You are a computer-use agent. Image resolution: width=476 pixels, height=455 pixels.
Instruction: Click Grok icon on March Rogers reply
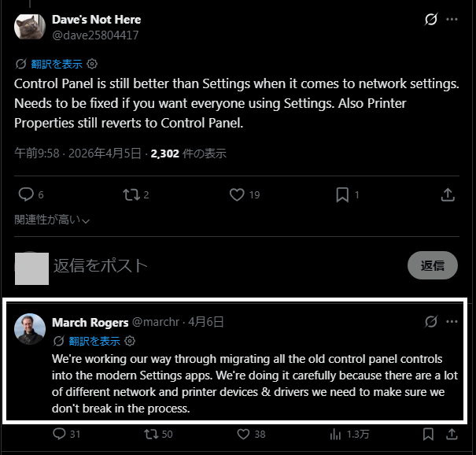coord(431,321)
